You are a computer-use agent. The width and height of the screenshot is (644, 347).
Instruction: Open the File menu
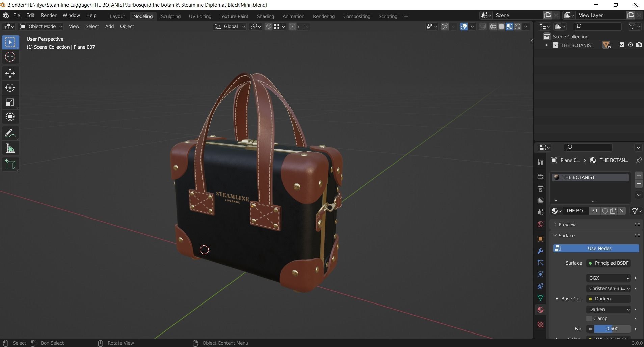click(16, 15)
